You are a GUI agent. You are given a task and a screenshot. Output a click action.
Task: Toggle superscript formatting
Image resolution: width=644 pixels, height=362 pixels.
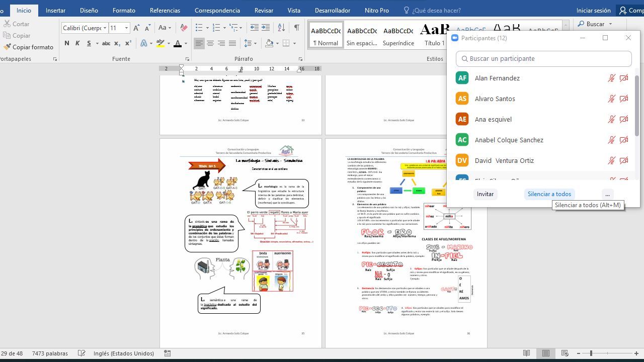click(x=128, y=43)
